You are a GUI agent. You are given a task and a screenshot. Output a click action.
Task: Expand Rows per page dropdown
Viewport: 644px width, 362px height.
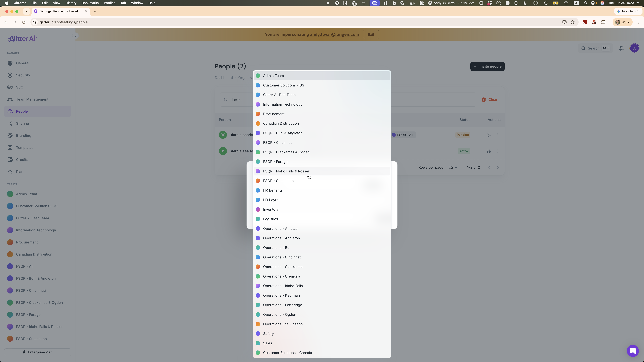[x=453, y=167]
